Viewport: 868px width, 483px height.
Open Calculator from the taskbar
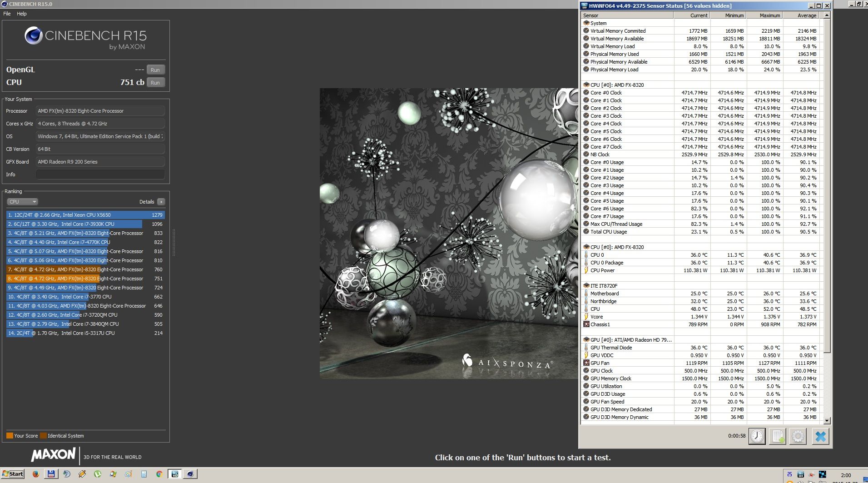click(144, 474)
